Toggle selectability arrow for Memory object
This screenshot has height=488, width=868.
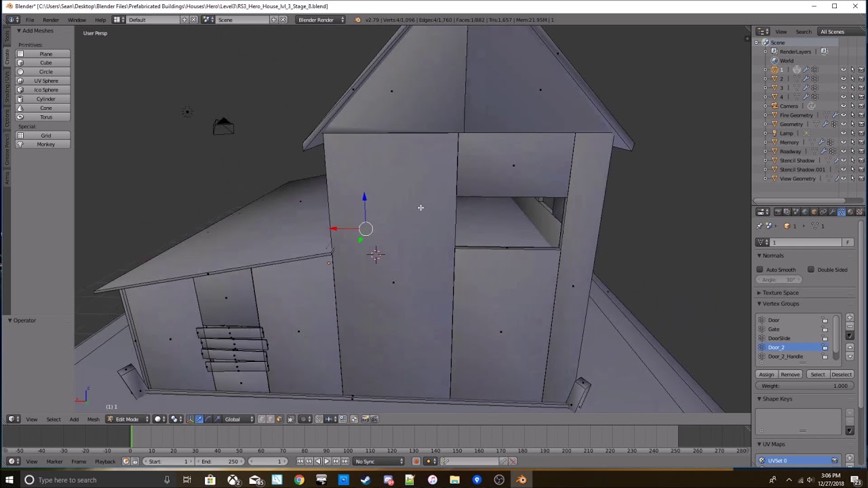click(x=852, y=142)
